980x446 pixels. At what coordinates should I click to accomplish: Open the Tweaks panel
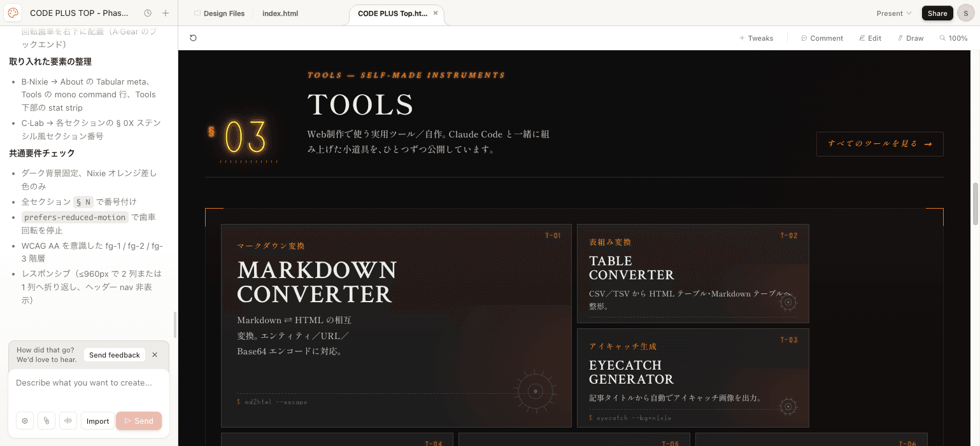[756, 38]
